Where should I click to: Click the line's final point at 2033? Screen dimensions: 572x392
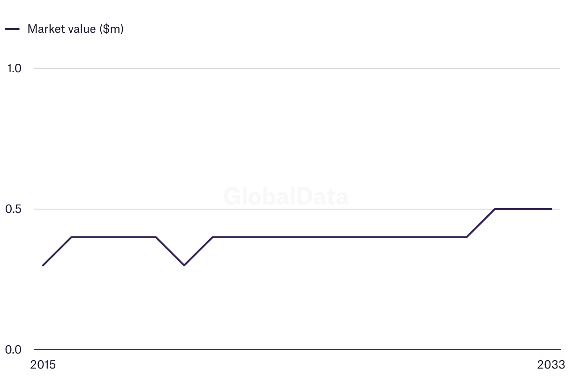point(551,209)
